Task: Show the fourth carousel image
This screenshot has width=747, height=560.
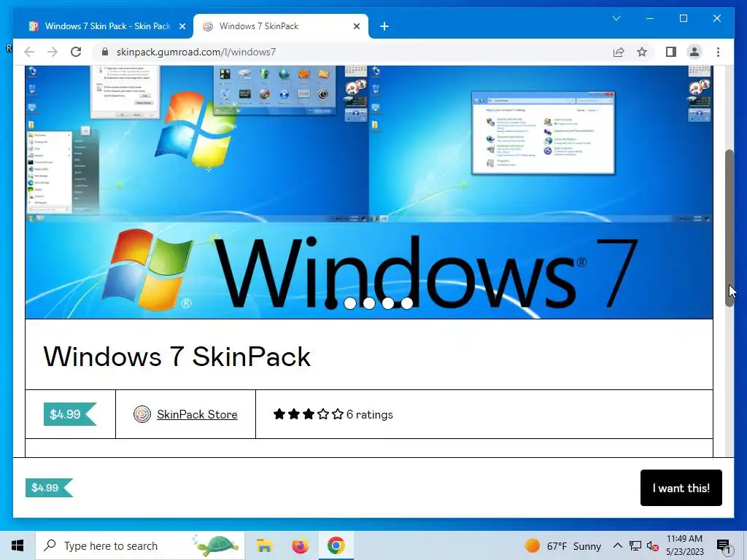Action: pos(388,303)
